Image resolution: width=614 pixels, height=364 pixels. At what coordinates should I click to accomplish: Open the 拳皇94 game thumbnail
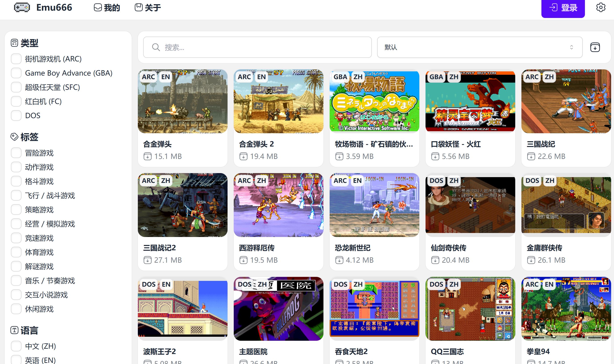[x=566, y=309]
